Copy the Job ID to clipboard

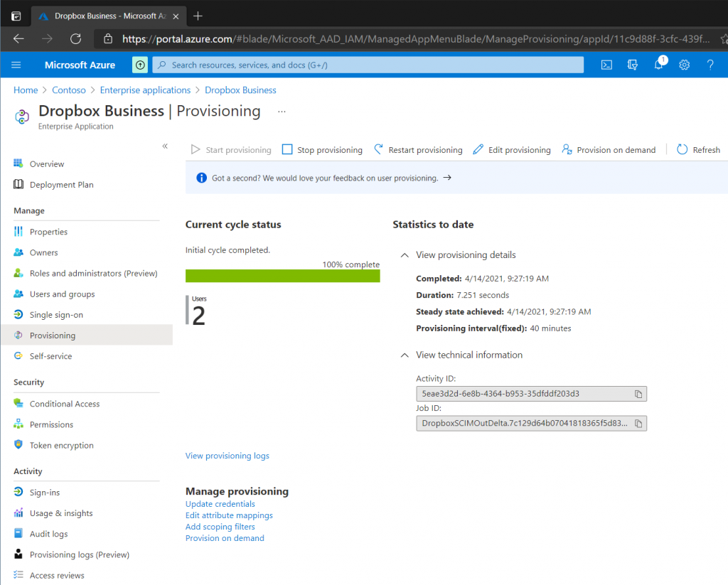pyautogui.click(x=638, y=424)
